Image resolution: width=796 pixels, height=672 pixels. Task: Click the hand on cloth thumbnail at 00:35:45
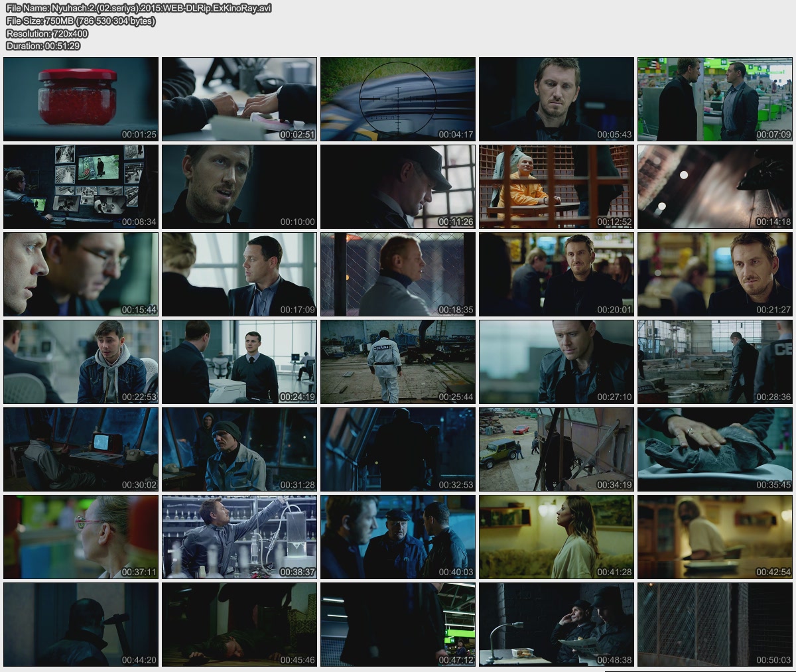pos(715,449)
